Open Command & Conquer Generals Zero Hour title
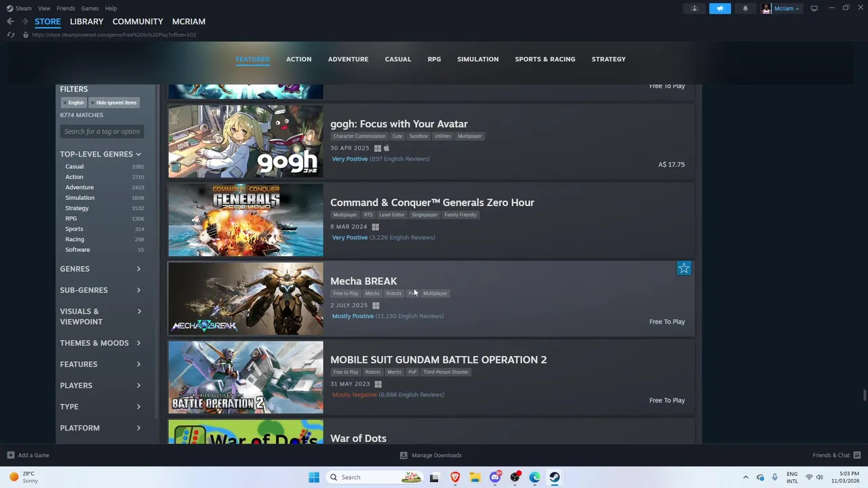 click(x=432, y=203)
